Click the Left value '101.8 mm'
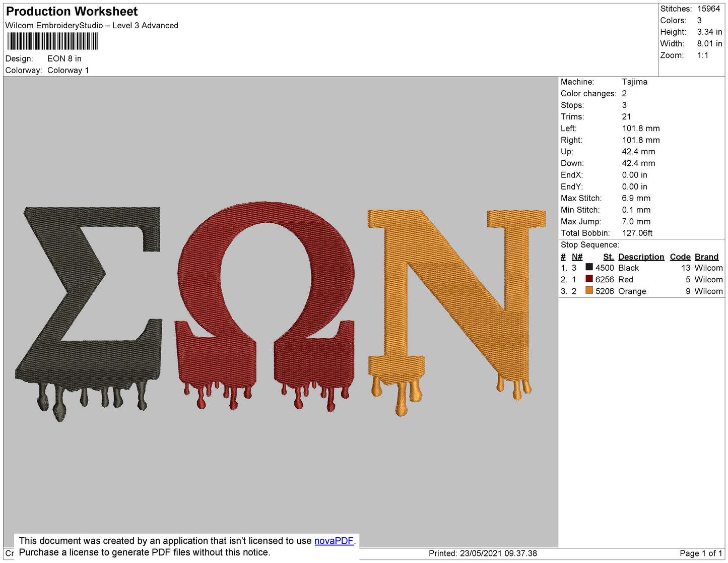 (x=641, y=129)
